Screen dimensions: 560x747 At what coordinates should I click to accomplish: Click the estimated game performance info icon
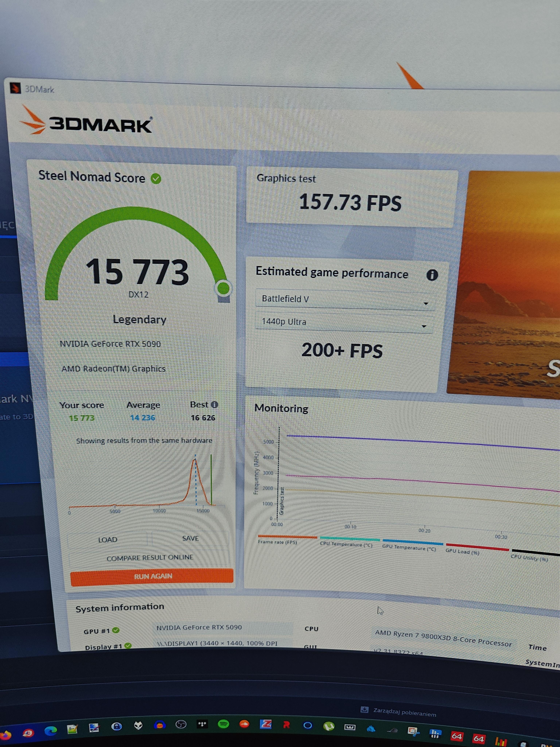(432, 275)
